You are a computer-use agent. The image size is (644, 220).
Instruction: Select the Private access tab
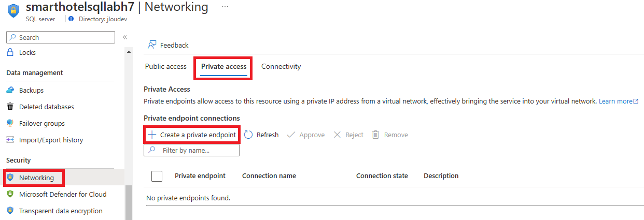(224, 66)
